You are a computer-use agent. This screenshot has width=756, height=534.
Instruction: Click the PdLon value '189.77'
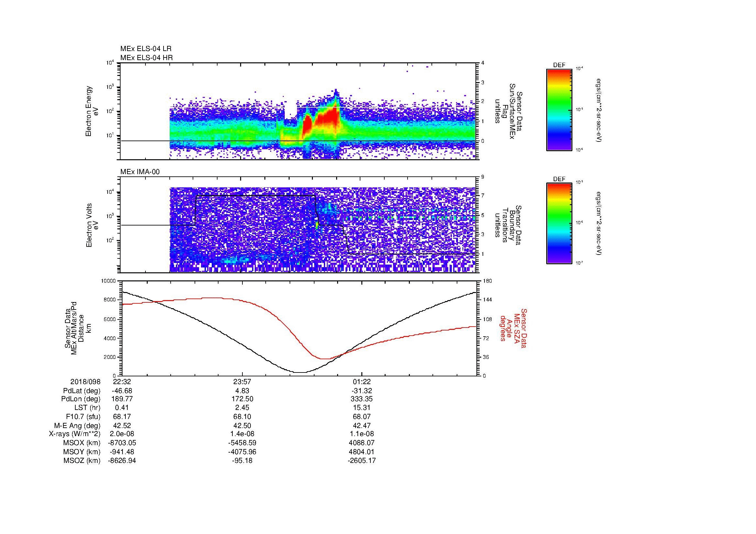[x=122, y=399]
